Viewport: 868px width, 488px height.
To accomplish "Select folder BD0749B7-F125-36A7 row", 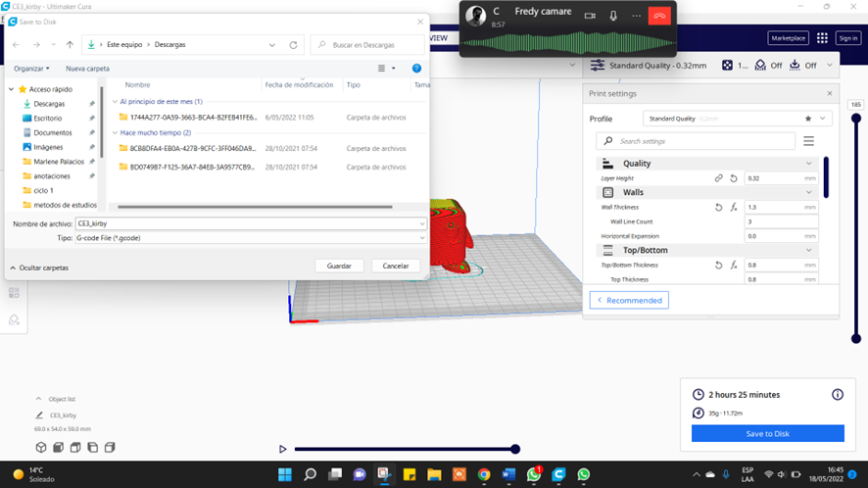I will [x=265, y=167].
